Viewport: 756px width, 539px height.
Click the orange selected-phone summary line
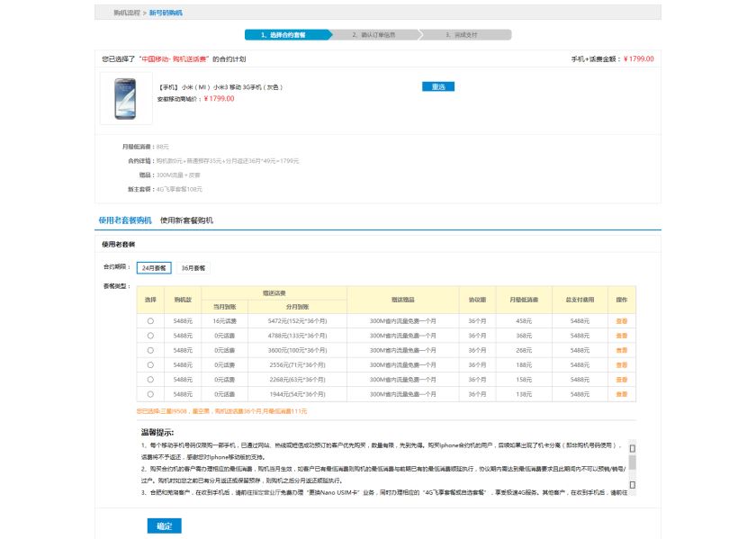pyautogui.click(x=221, y=411)
